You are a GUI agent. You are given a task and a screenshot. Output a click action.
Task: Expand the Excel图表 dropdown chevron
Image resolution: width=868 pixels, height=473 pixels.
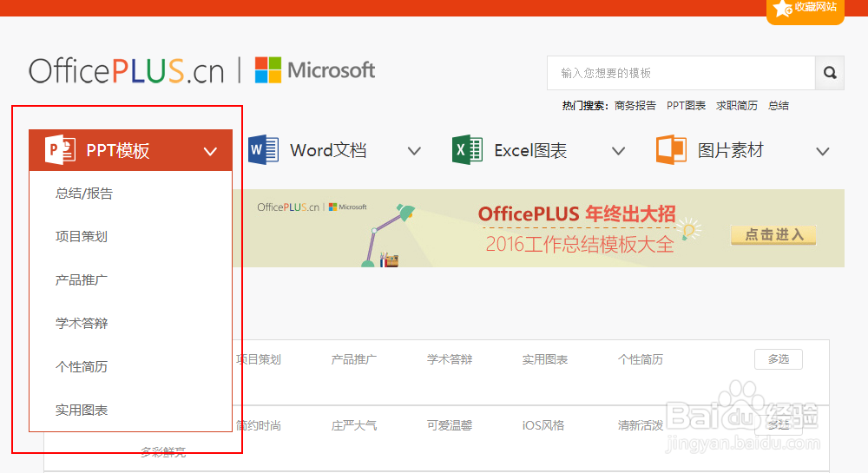pyautogui.click(x=618, y=151)
